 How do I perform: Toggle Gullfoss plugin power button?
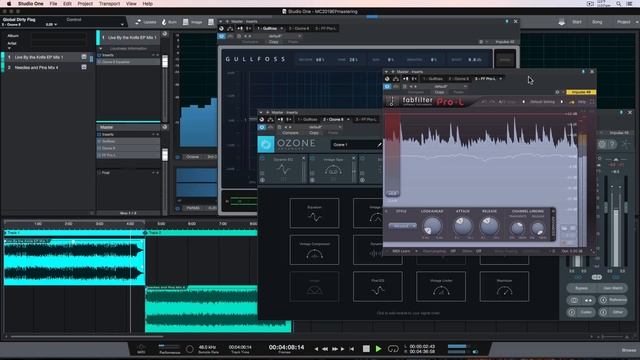pos(222,36)
